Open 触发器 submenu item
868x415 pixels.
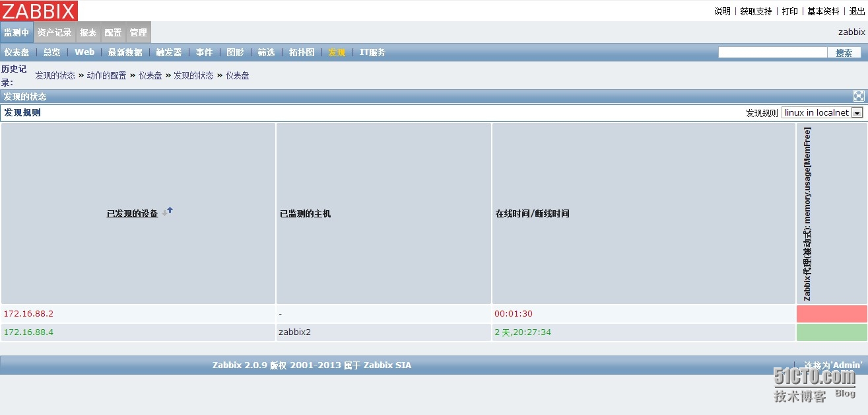[x=169, y=52]
